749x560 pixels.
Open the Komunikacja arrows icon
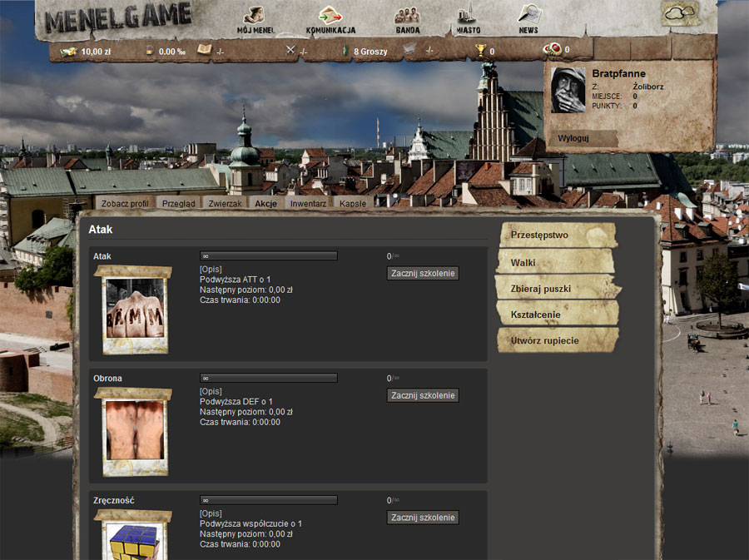point(330,16)
